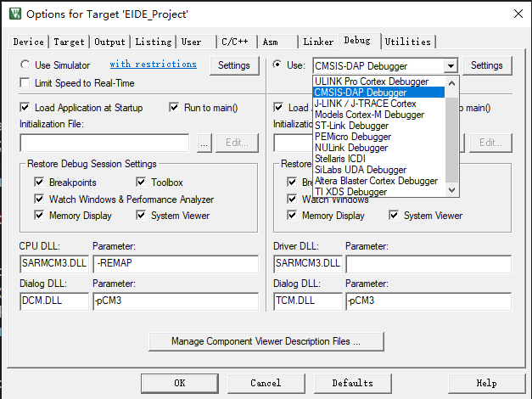Select the Use hardware debugger radio button

coord(277,65)
